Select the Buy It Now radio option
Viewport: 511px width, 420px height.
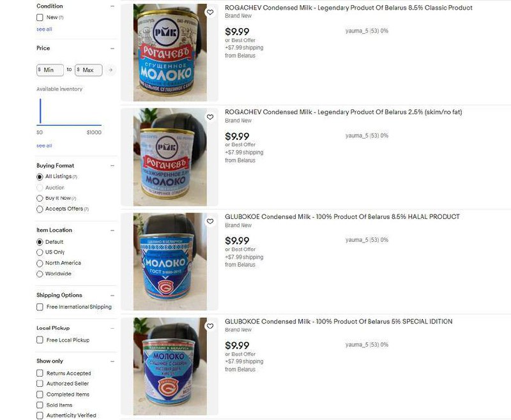pos(40,199)
